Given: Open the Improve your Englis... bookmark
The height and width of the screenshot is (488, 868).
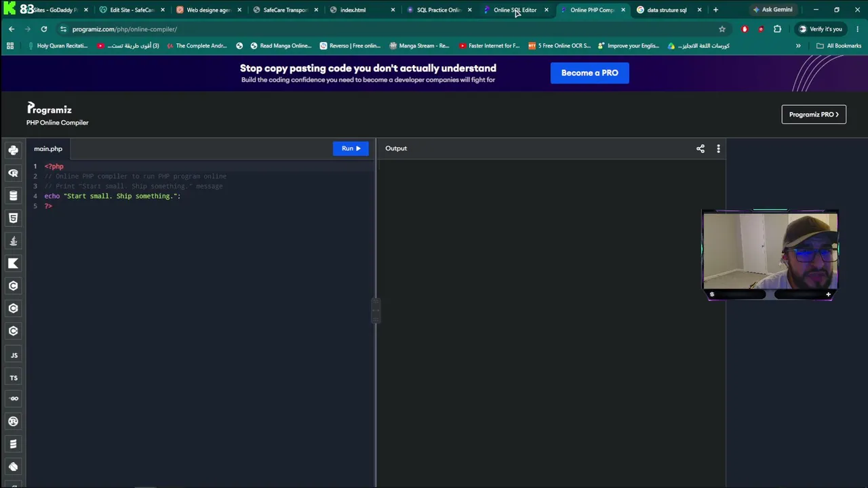Looking at the screenshot, I should (628, 46).
